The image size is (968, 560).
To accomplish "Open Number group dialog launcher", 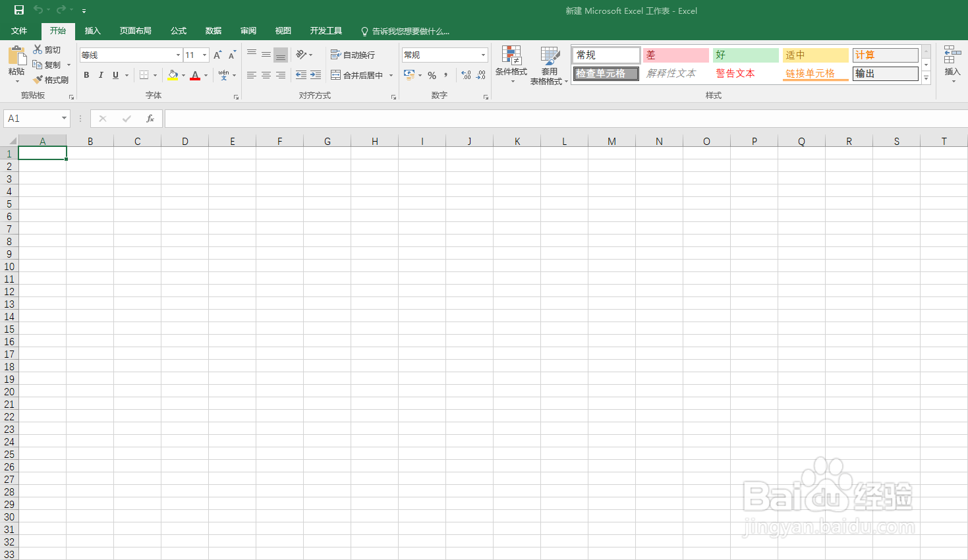I will [486, 97].
